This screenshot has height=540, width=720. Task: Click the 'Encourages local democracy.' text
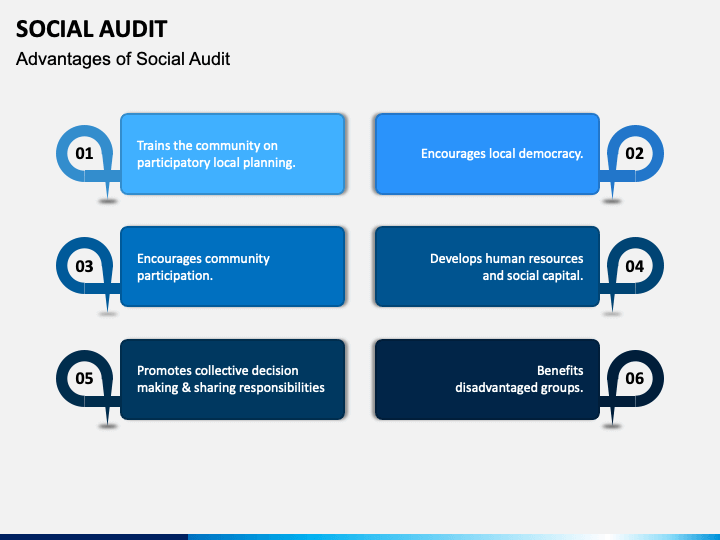[x=502, y=153]
